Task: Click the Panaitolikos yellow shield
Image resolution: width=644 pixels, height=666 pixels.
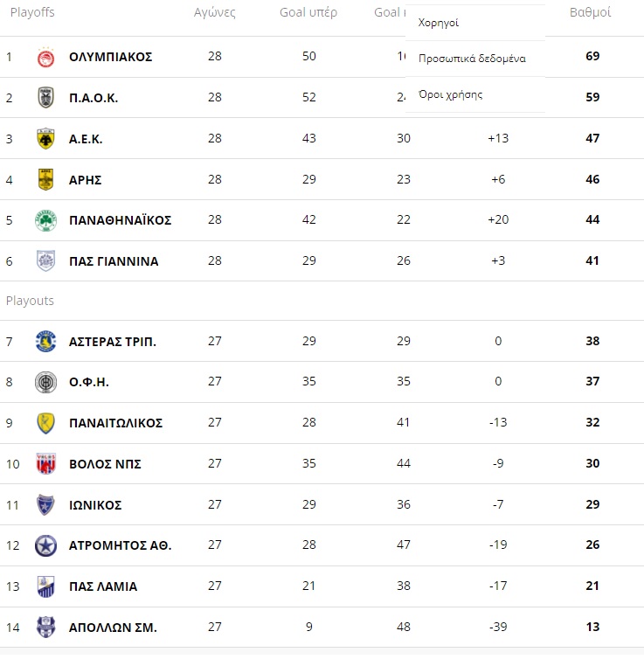Action: [45, 423]
